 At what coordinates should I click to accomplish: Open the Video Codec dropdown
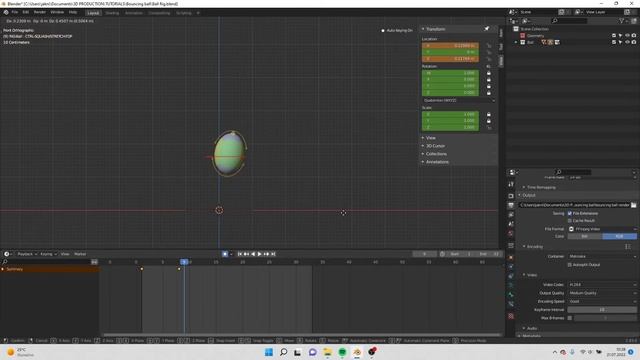pos(602,284)
